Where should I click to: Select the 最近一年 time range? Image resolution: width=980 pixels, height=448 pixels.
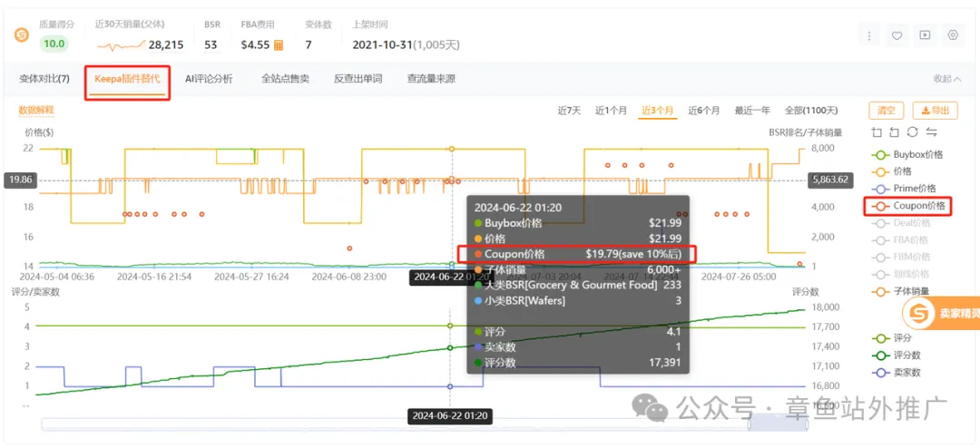pyautogui.click(x=752, y=111)
